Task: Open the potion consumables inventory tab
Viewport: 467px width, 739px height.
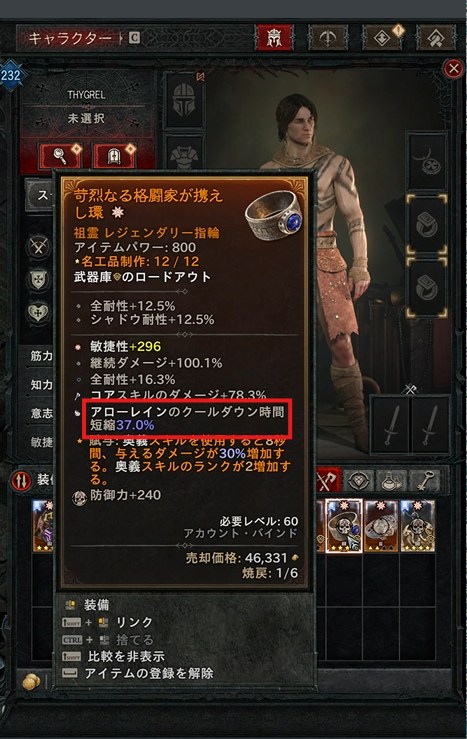Action: 391,481
